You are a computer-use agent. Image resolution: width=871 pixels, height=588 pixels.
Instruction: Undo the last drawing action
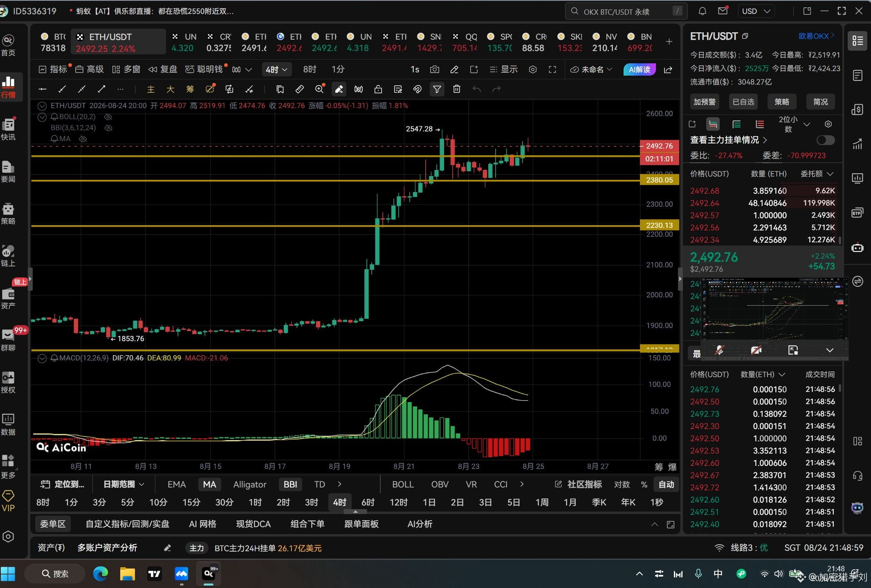point(476,89)
